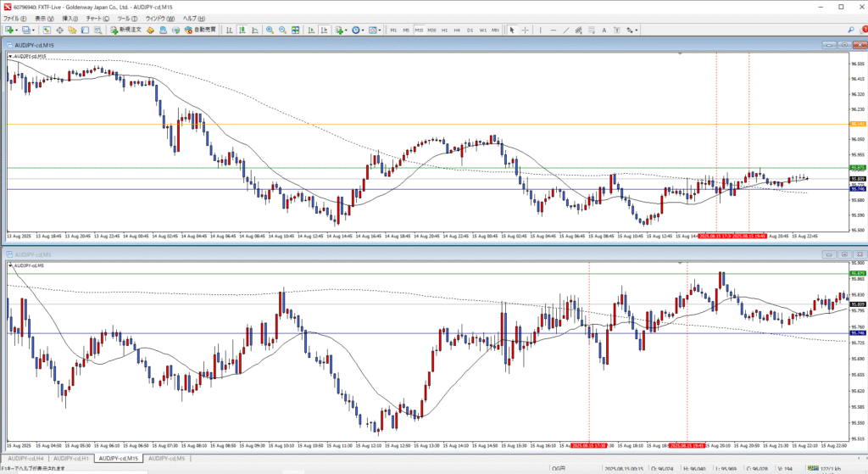The image size is (868, 474).
Task: Select the horizontal line tool
Action: click(553, 30)
